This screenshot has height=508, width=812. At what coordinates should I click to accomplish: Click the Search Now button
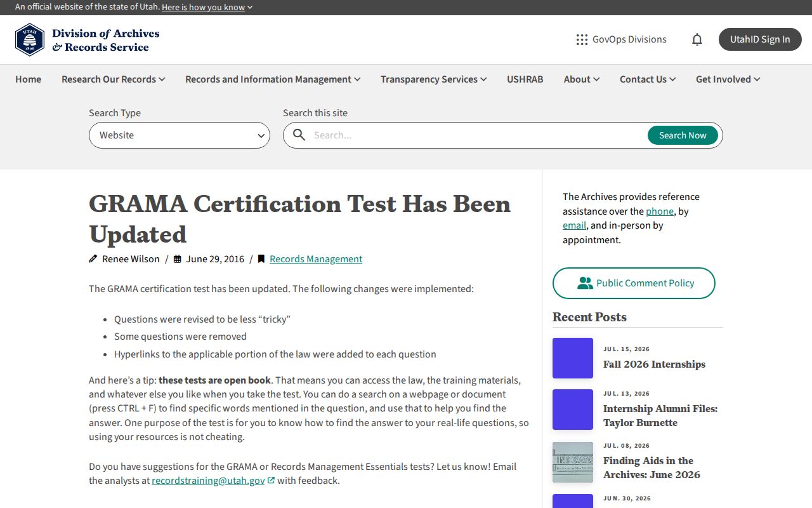683,135
